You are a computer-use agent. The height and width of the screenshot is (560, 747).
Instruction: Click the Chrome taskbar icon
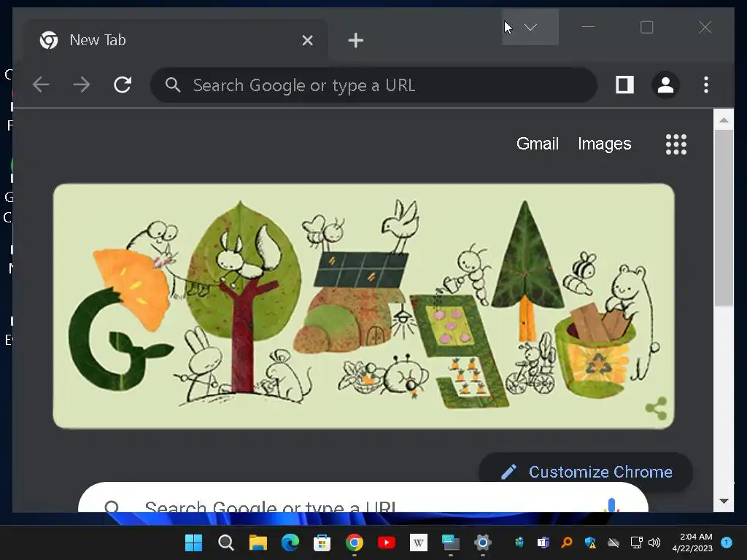(x=354, y=542)
